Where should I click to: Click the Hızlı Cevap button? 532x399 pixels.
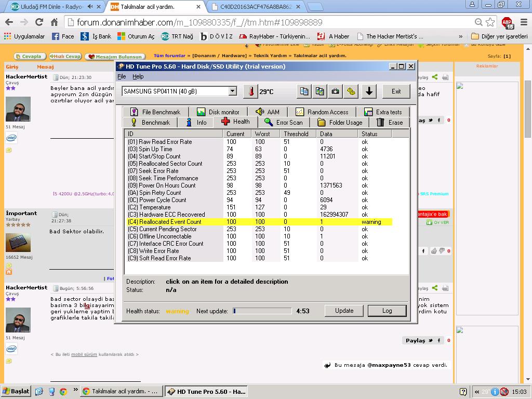tap(65, 56)
